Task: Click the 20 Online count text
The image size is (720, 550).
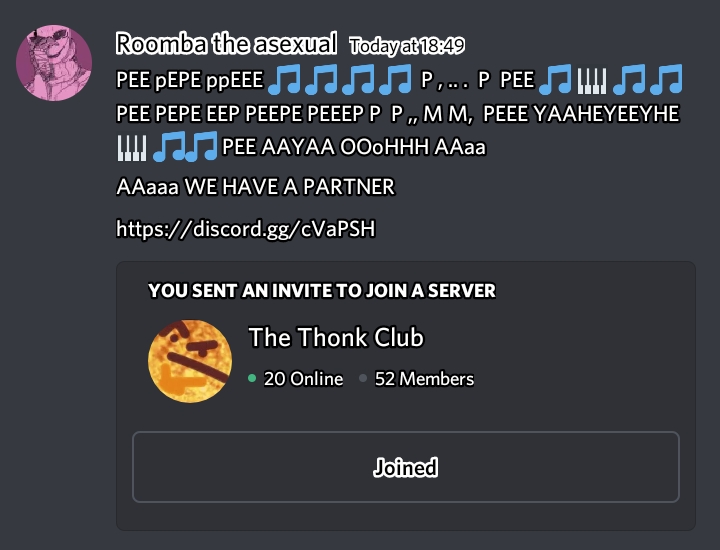Action: click(x=304, y=379)
